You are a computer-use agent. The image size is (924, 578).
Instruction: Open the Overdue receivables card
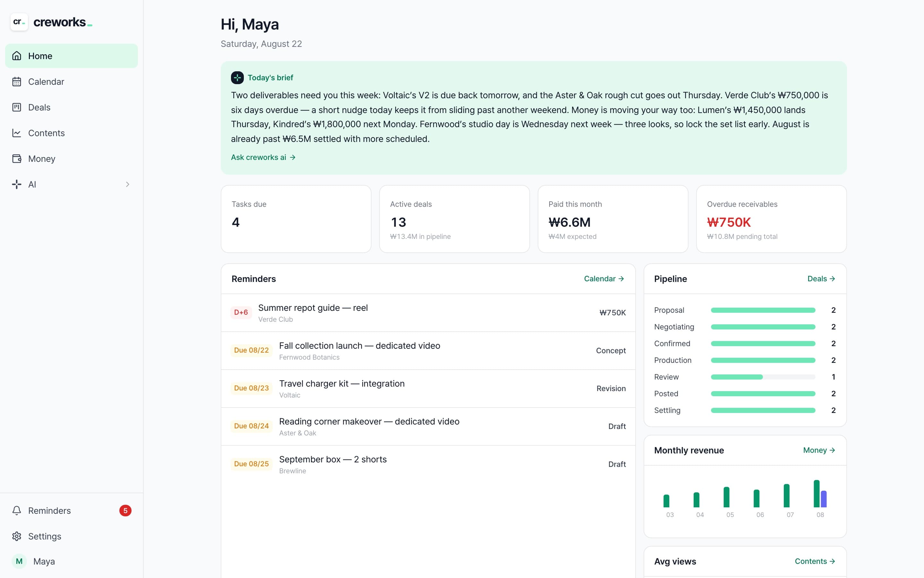(771, 219)
